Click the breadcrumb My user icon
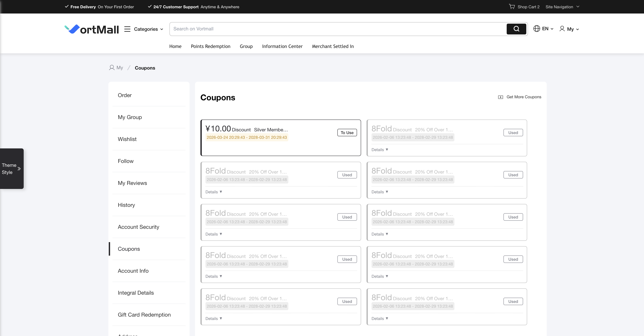 pyautogui.click(x=111, y=68)
